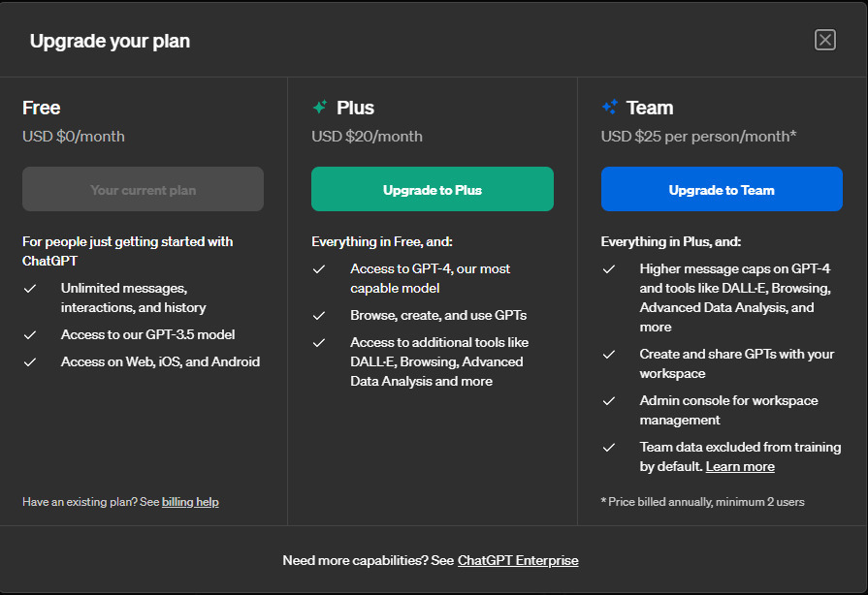868x595 pixels.
Task: Click checkmark beside Unlimited messages feature
Action: pyautogui.click(x=30, y=289)
